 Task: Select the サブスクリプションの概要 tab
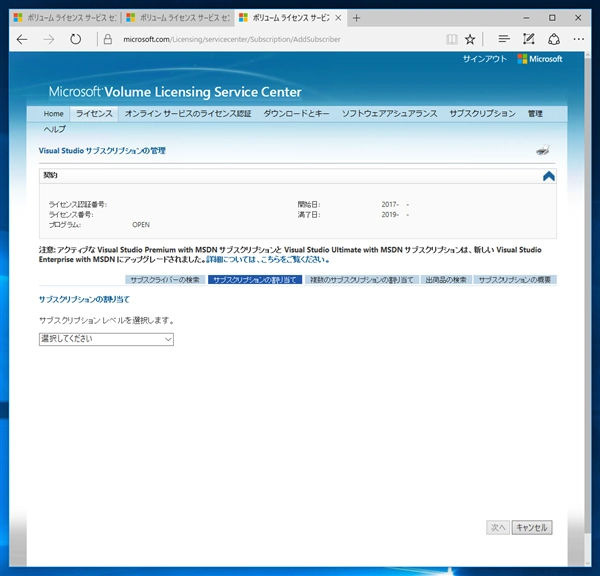pos(515,280)
